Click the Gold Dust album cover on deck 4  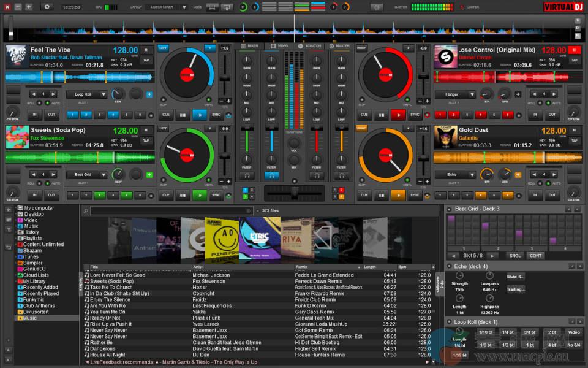445,136
